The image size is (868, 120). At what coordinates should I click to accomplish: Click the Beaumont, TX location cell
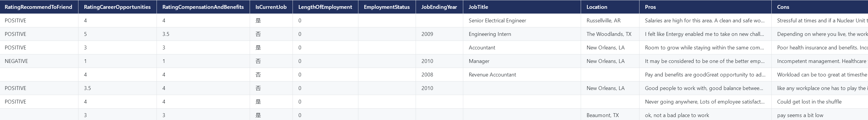(602, 115)
